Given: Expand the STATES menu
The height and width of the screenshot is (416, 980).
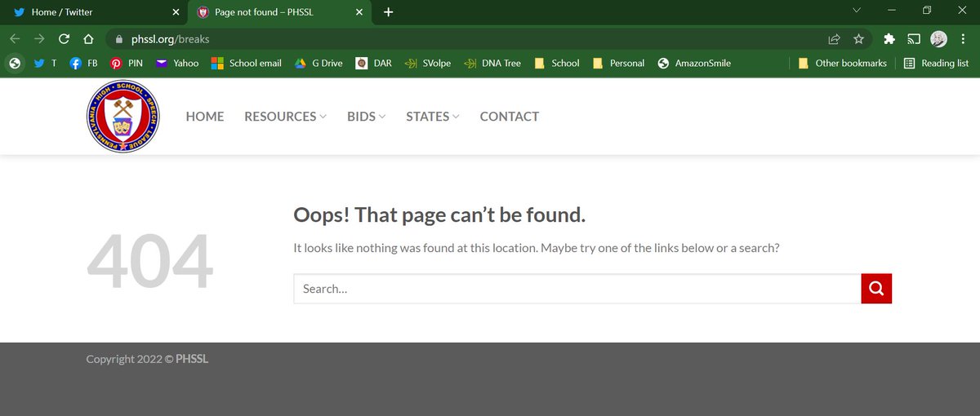Looking at the screenshot, I should (433, 117).
